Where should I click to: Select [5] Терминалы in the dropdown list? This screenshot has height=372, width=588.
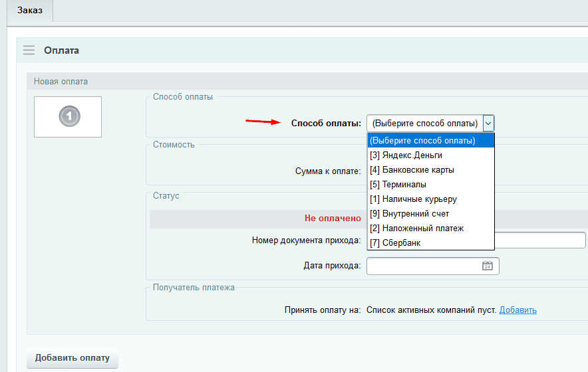tap(398, 184)
